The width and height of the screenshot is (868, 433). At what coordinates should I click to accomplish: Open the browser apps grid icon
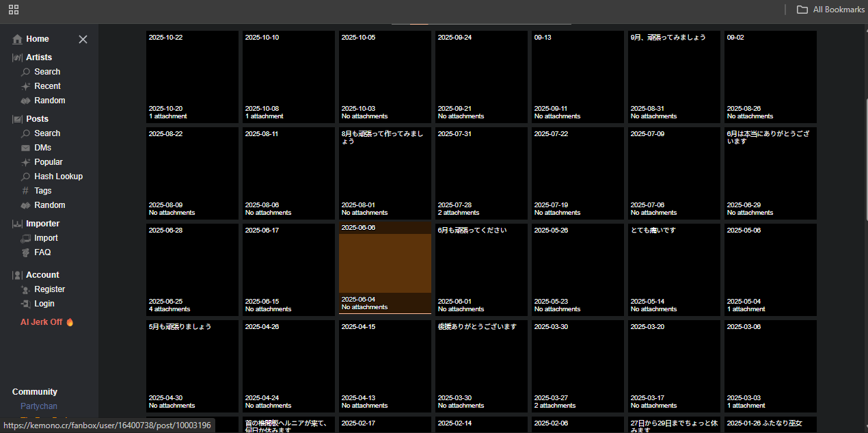click(x=14, y=10)
